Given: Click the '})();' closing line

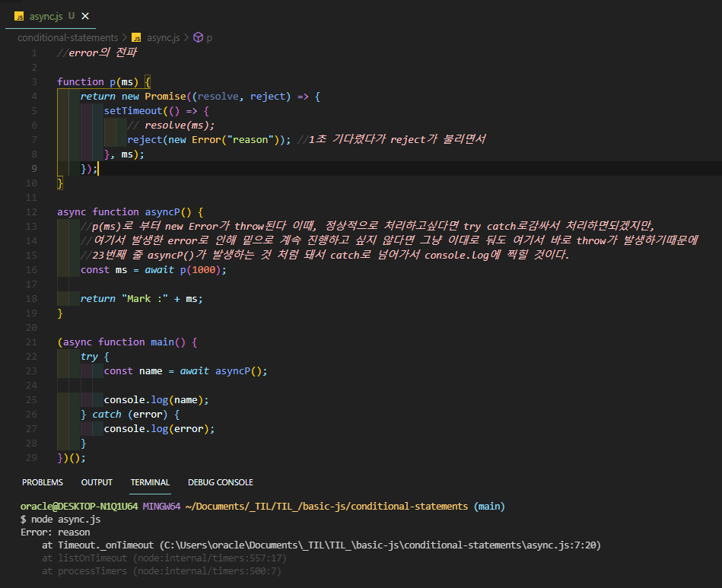Looking at the screenshot, I should pyautogui.click(x=72, y=458).
